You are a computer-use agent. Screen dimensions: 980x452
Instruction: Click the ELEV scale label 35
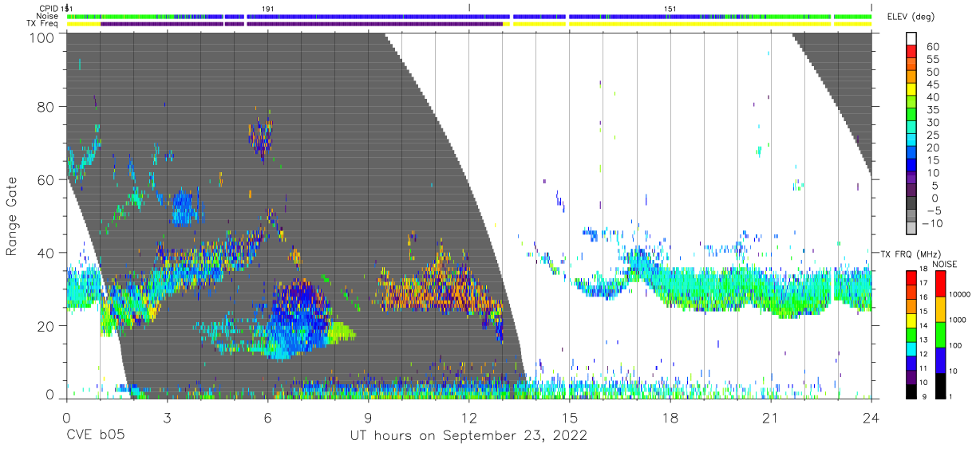(931, 109)
